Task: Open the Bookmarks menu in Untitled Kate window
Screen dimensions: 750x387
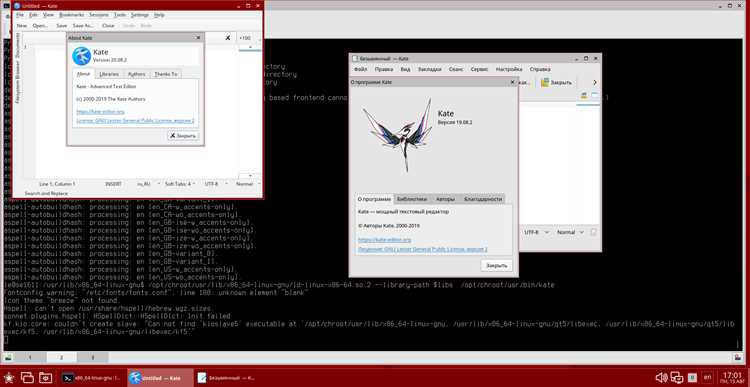Action: pos(72,15)
